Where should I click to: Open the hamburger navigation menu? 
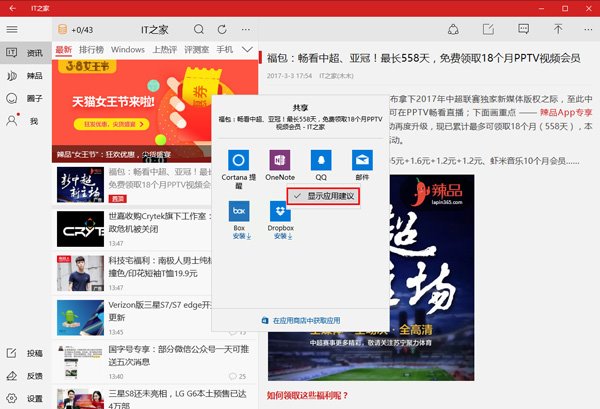coord(12,29)
